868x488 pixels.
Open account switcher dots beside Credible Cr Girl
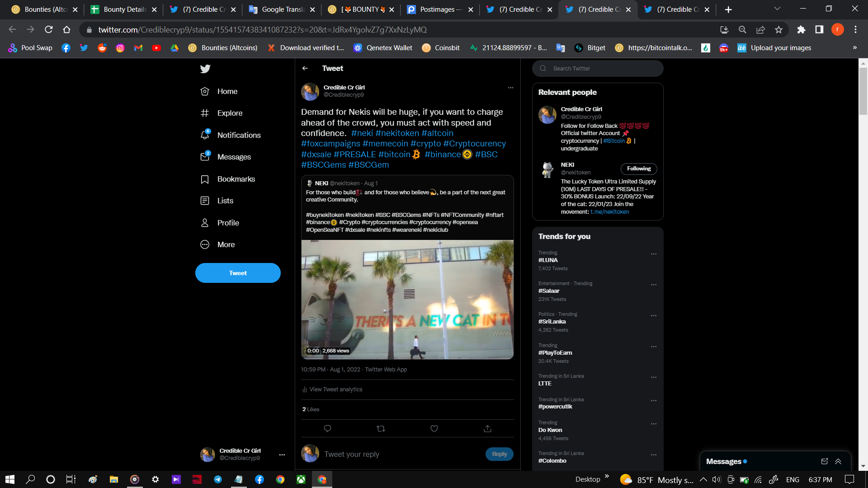pos(282,455)
